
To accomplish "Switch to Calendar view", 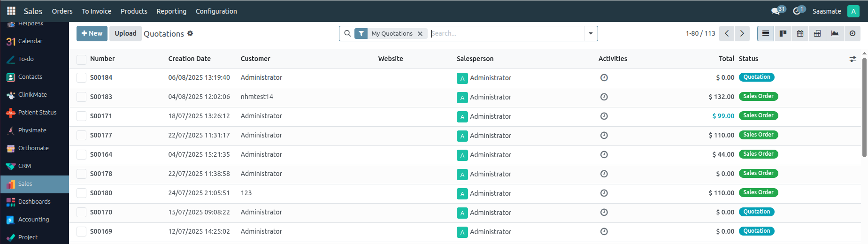I will pyautogui.click(x=800, y=33).
